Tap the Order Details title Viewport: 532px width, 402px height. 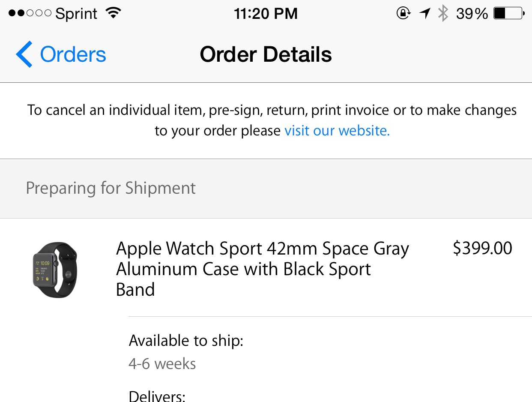[266, 54]
